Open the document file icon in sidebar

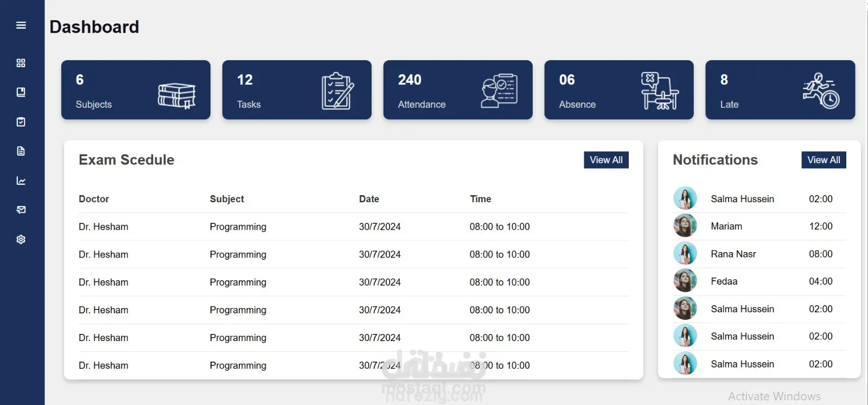pyautogui.click(x=21, y=151)
